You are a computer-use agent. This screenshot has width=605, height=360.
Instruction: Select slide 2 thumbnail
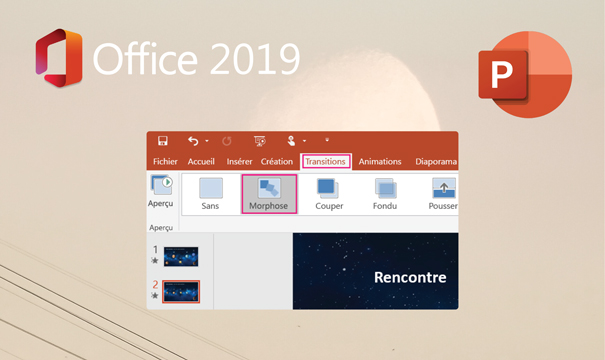[x=181, y=291]
